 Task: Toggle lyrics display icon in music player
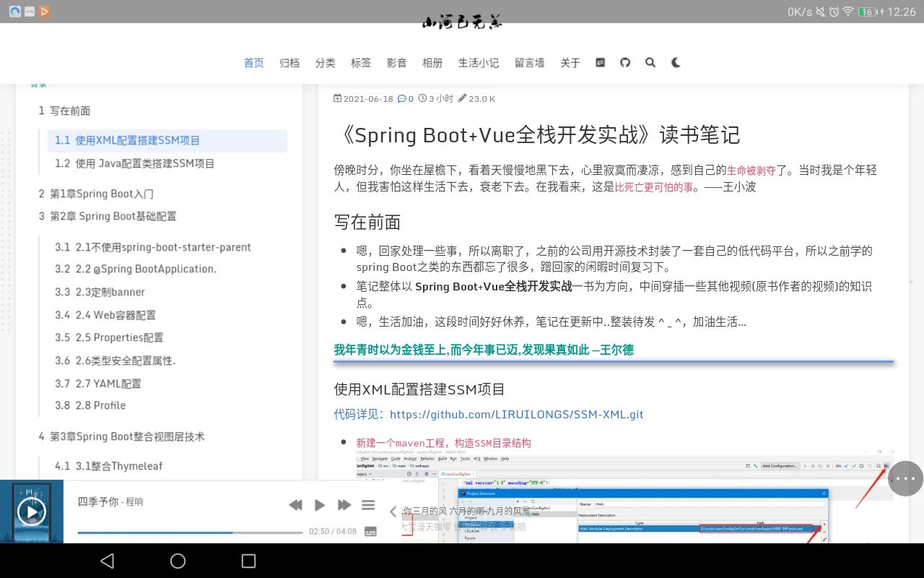coord(370,531)
